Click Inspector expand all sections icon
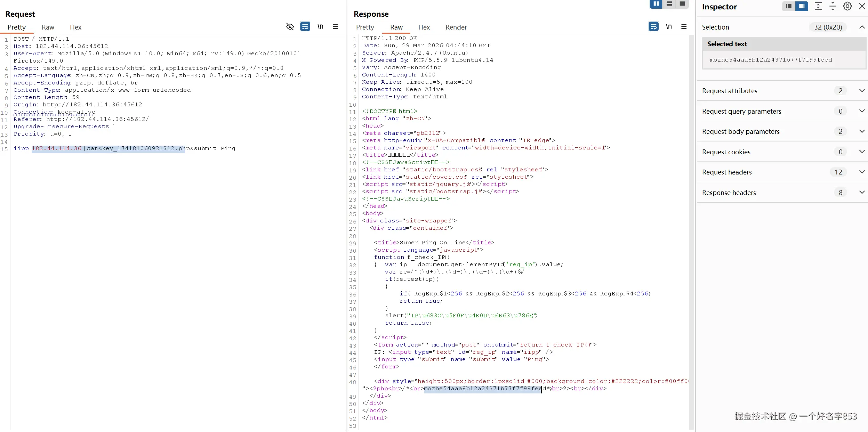 pyautogui.click(x=818, y=6)
